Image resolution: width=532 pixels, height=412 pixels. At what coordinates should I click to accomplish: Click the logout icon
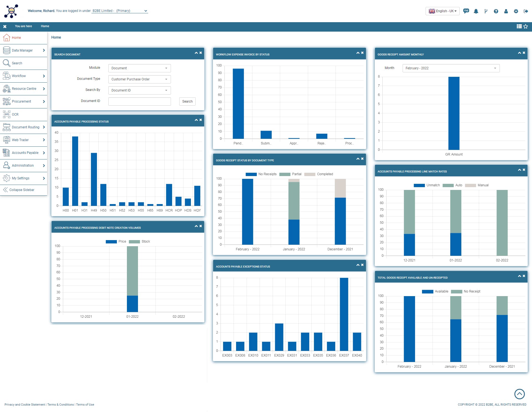pyautogui.click(x=526, y=11)
